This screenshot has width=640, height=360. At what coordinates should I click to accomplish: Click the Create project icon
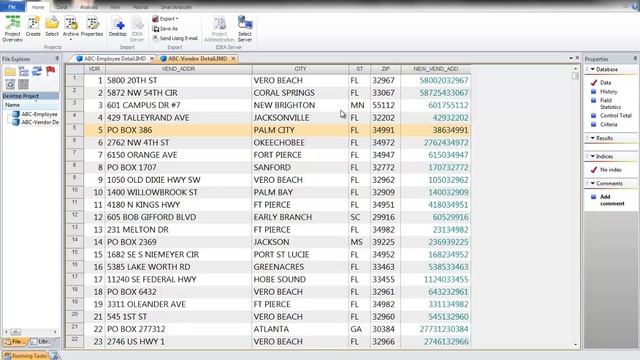click(33, 27)
